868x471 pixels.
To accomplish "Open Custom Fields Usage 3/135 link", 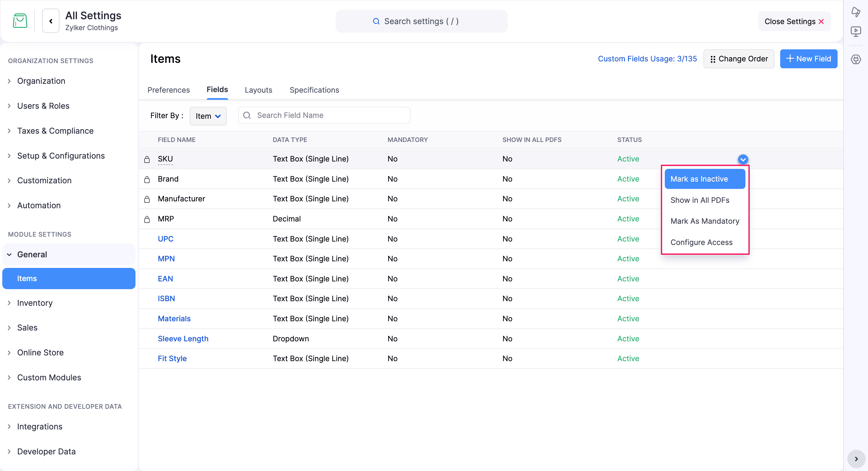I will click(647, 59).
